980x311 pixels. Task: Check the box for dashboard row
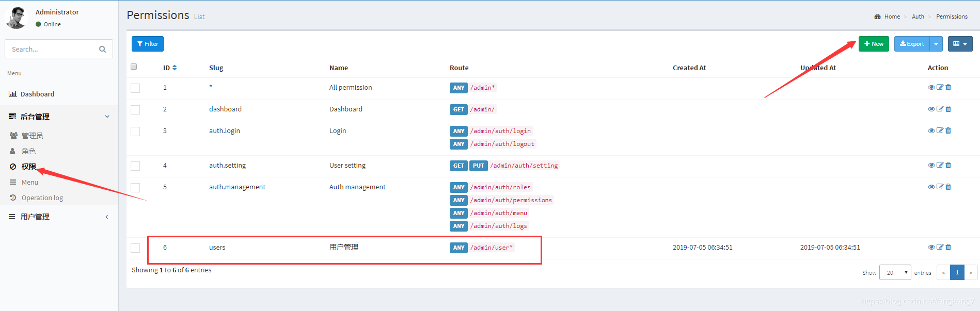135,110
